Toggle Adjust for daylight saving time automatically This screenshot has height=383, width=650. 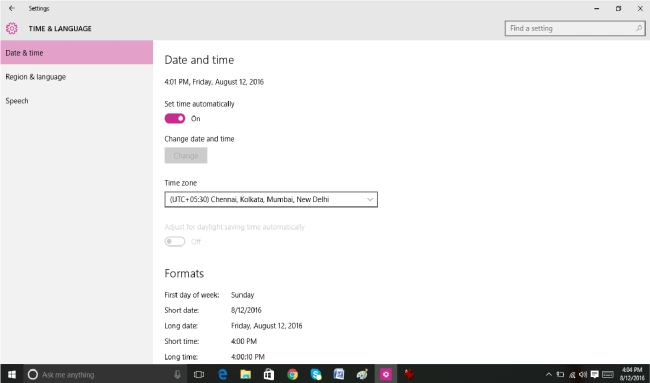click(x=175, y=242)
